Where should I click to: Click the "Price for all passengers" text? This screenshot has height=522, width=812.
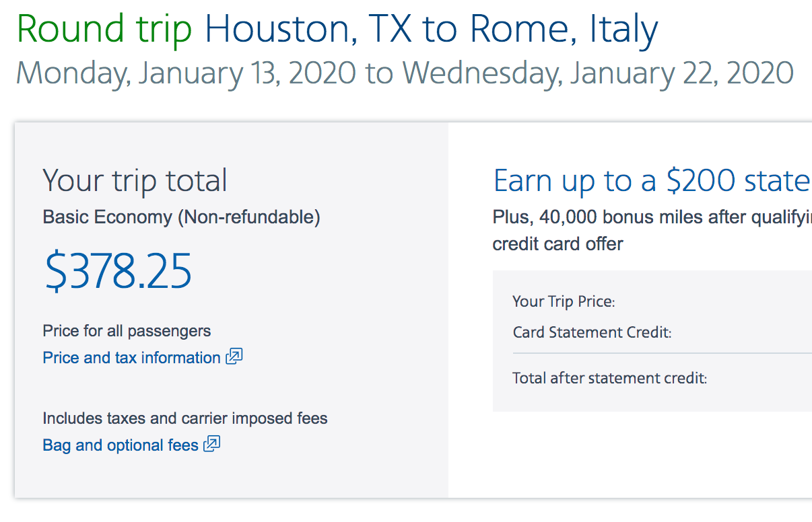pyautogui.click(x=127, y=331)
